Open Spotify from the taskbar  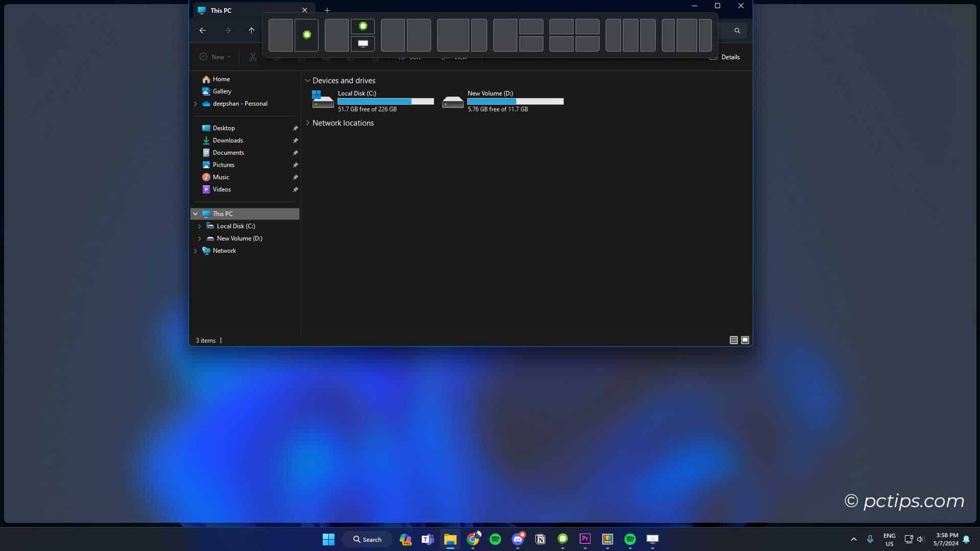tap(495, 539)
